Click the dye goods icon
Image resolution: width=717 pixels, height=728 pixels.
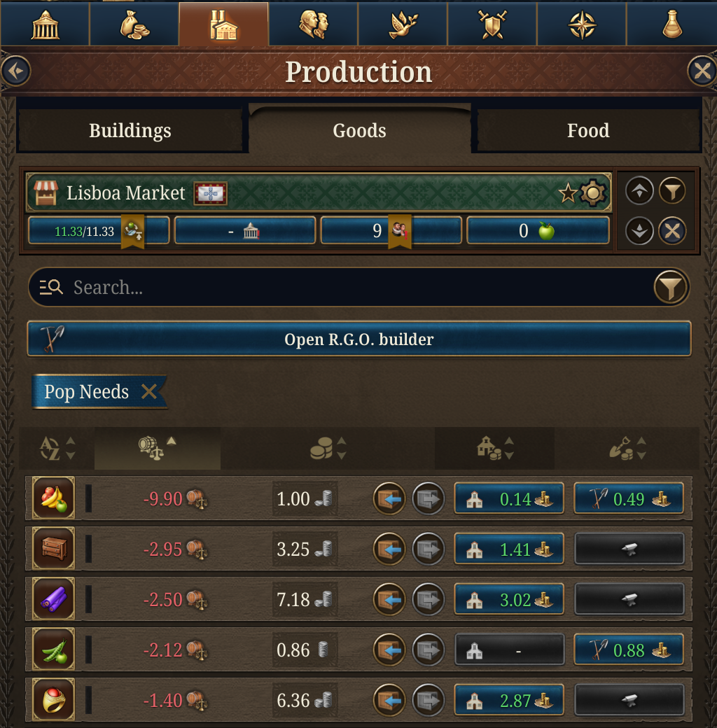[53, 599]
